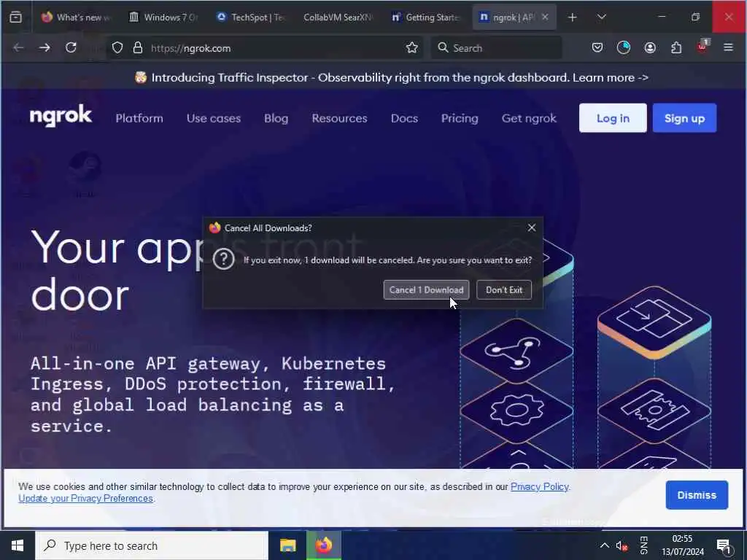Click the ngrok logo
This screenshot has width=747, height=560.
(x=61, y=116)
